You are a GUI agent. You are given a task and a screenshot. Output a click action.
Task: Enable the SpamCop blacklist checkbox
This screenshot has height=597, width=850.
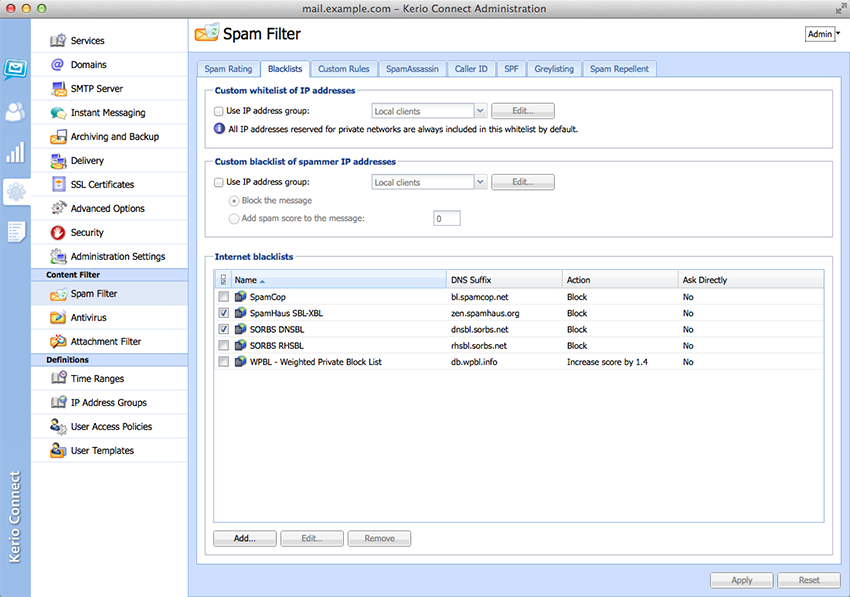tap(223, 297)
